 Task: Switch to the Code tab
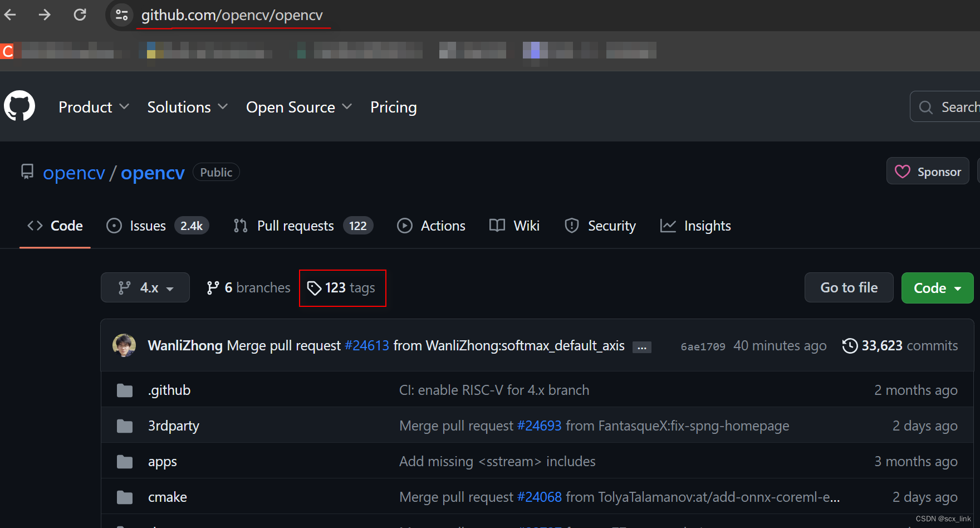(x=55, y=226)
